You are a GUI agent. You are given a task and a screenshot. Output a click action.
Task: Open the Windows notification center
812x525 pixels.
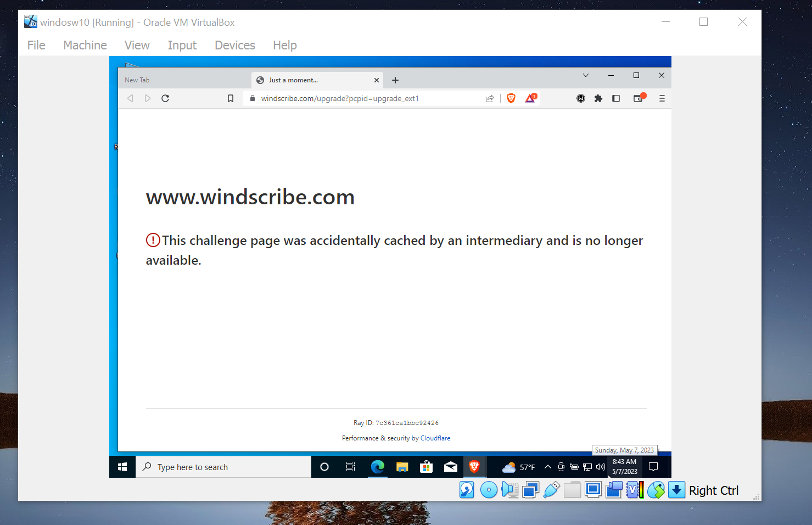point(653,467)
